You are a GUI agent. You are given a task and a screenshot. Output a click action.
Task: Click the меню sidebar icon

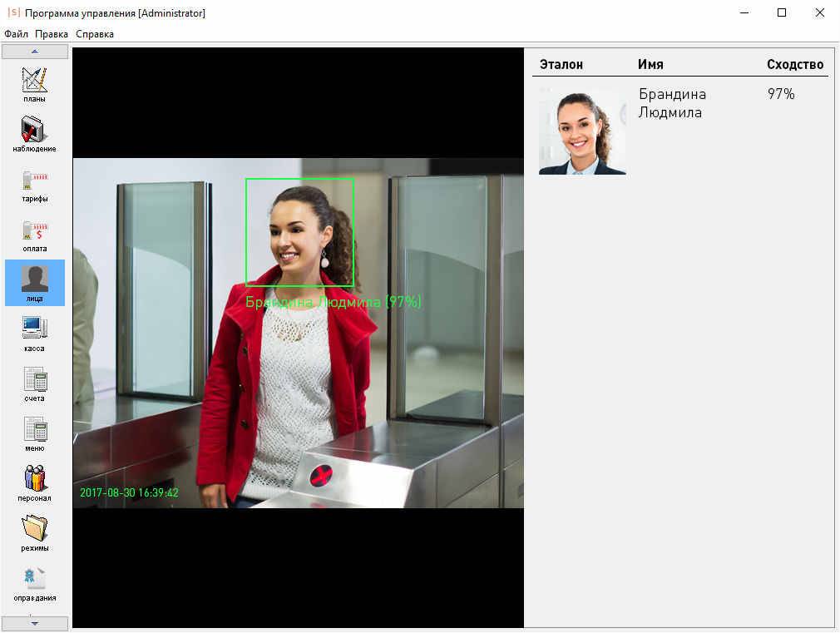tap(34, 433)
